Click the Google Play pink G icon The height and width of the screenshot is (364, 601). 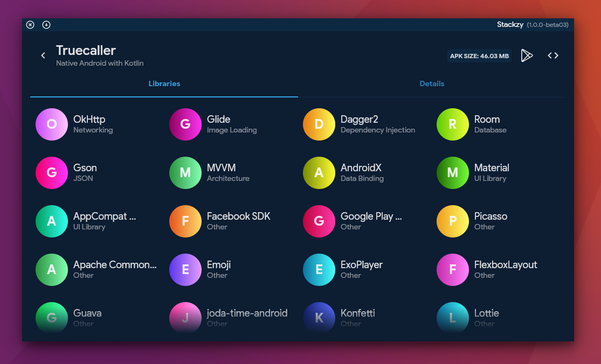click(x=319, y=221)
